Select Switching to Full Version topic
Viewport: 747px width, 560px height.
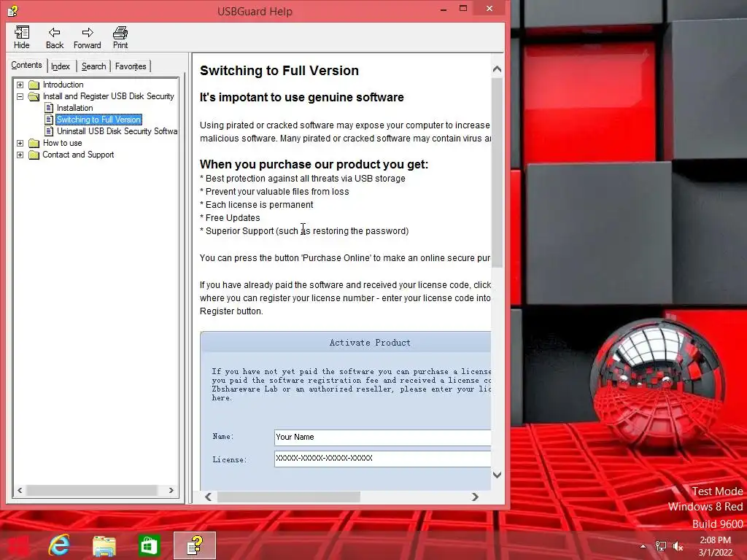click(98, 120)
